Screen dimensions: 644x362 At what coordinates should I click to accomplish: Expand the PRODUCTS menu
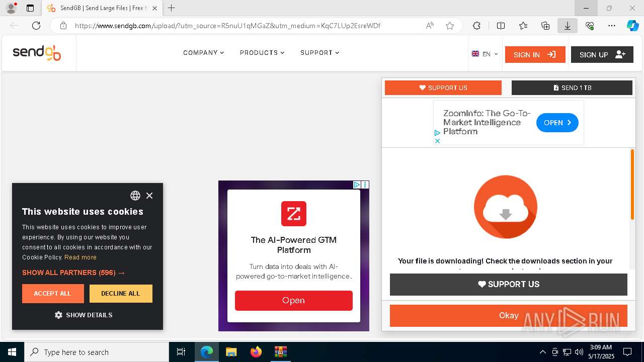[x=262, y=53]
